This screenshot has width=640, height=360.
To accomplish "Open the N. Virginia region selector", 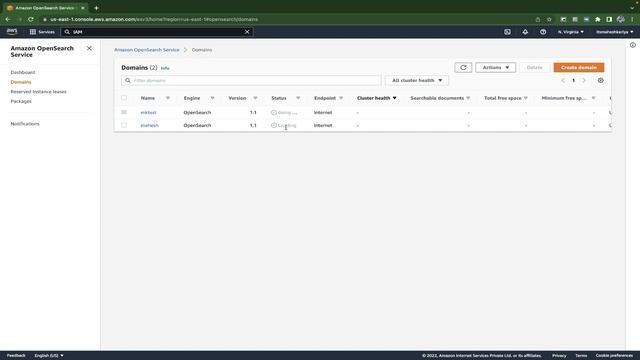I will [x=571, y=32].
